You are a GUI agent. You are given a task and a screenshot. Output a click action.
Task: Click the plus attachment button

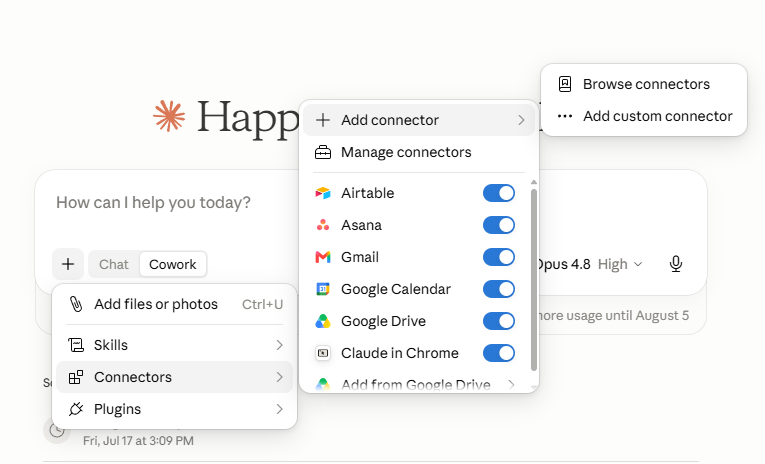coord(68,264)
